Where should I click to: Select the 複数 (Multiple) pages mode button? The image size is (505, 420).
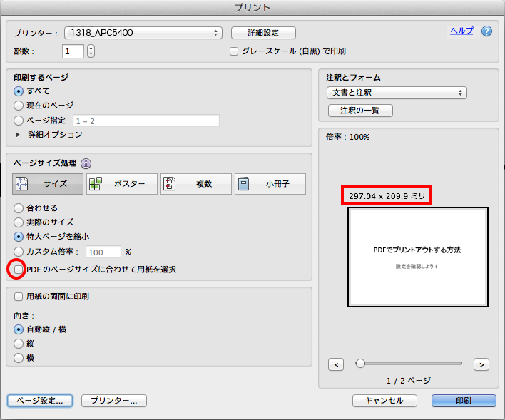point(195,184)
